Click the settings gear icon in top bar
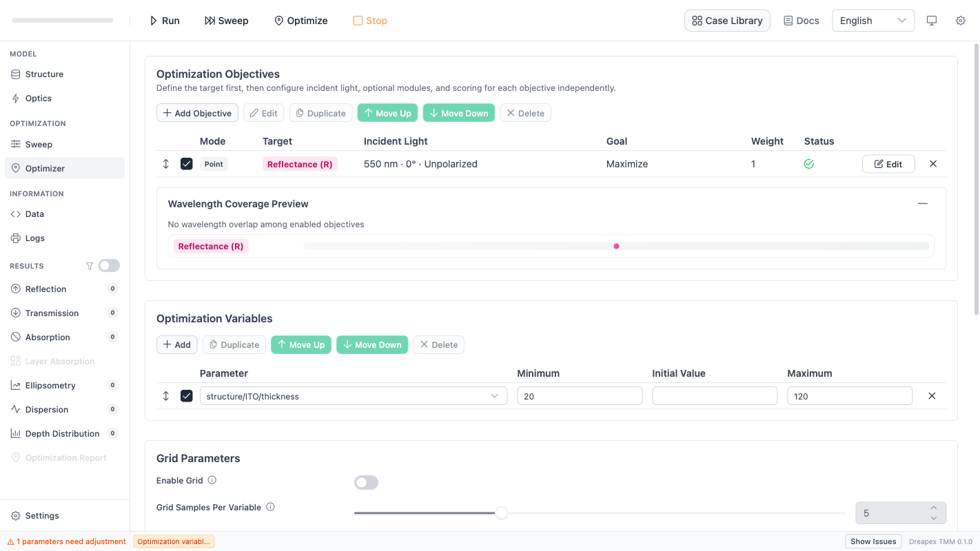 click(x=961, y=21)
